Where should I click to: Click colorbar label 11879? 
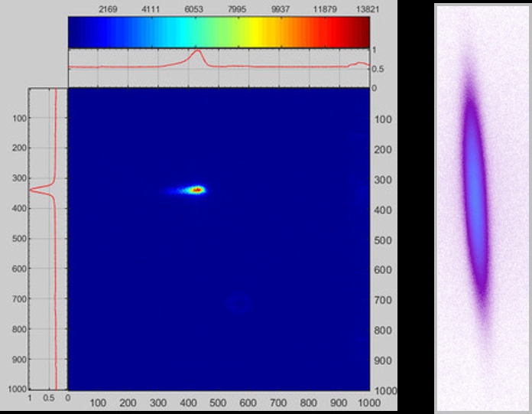coord(325,9)
